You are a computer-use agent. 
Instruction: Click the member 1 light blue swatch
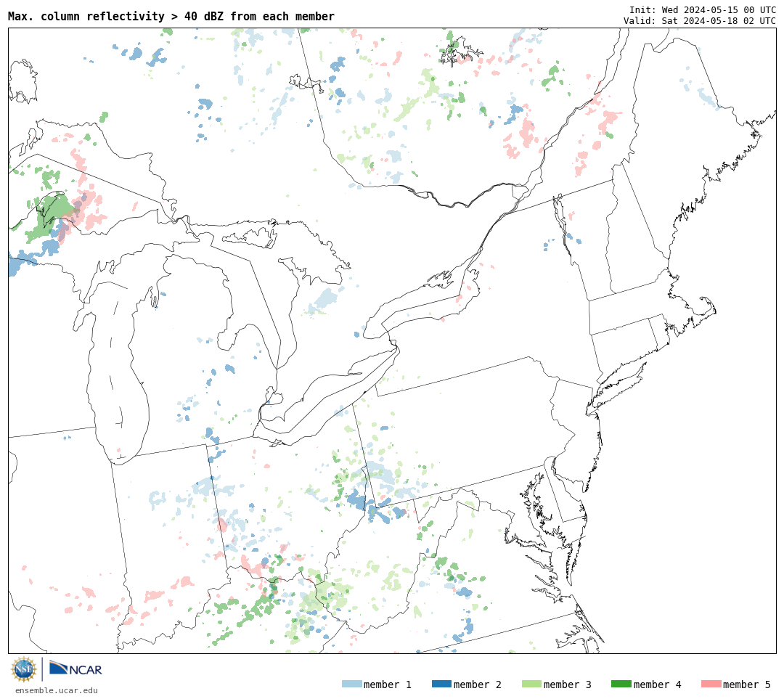(351, 684)
